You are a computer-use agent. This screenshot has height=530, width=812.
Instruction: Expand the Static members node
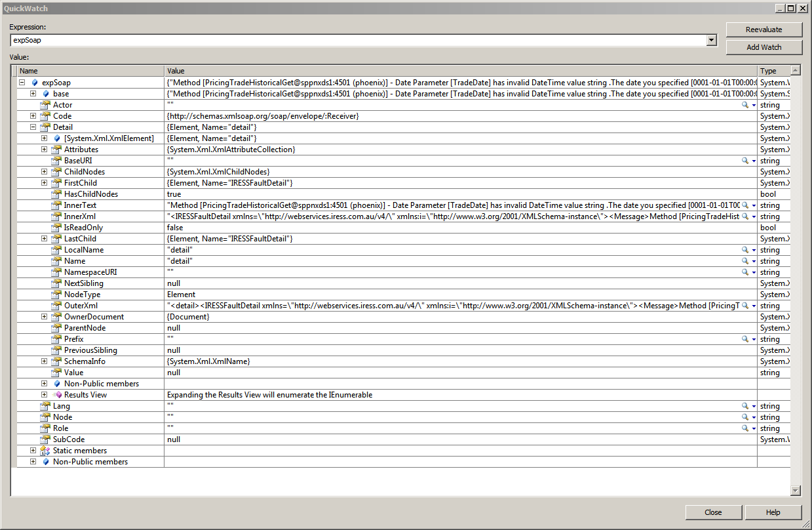pos(33,451)
